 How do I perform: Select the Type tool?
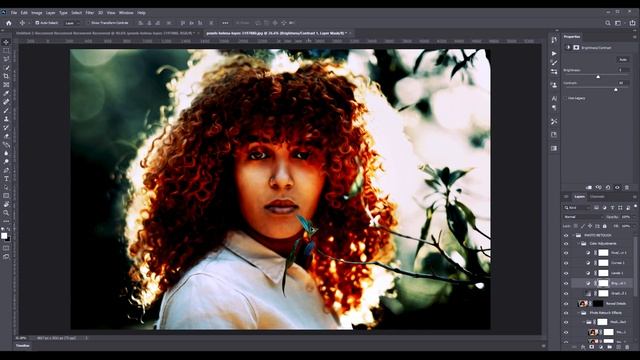click(6, 179)
